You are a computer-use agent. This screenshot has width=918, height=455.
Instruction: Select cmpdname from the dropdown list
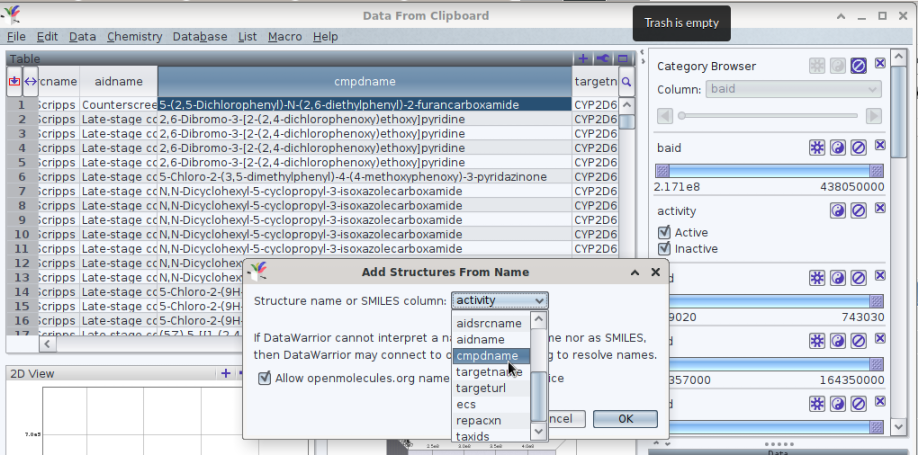pyautogui.click(x=487, y=356)
